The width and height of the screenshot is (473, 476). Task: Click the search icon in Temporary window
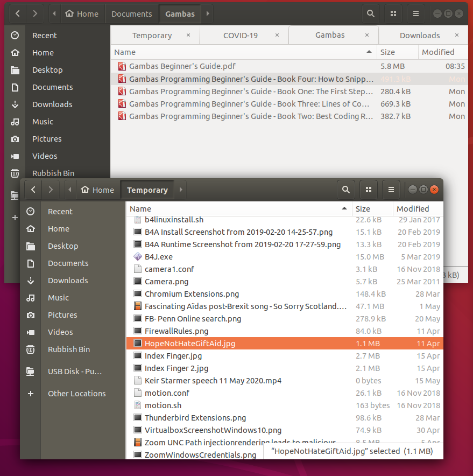(346, 190)
